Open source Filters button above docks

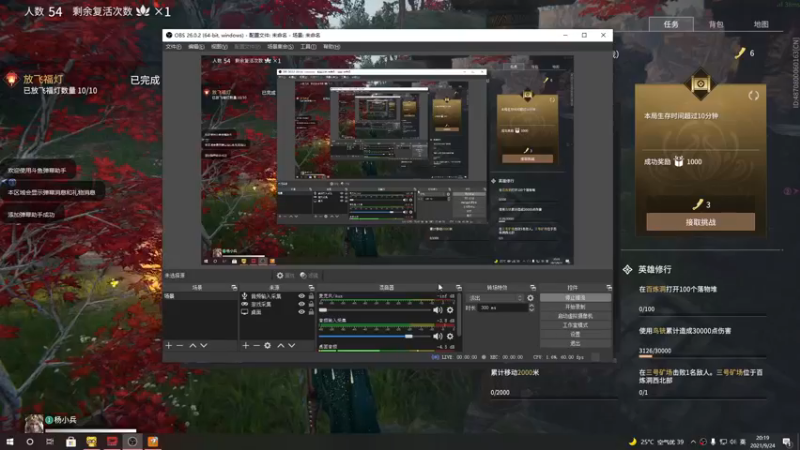coord(309,276)
